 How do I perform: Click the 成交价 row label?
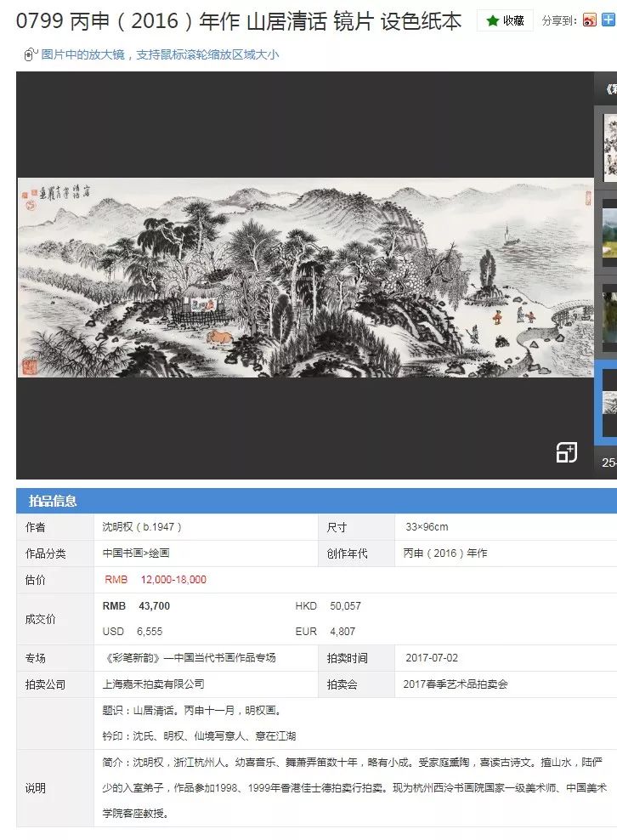pos(41,619)
